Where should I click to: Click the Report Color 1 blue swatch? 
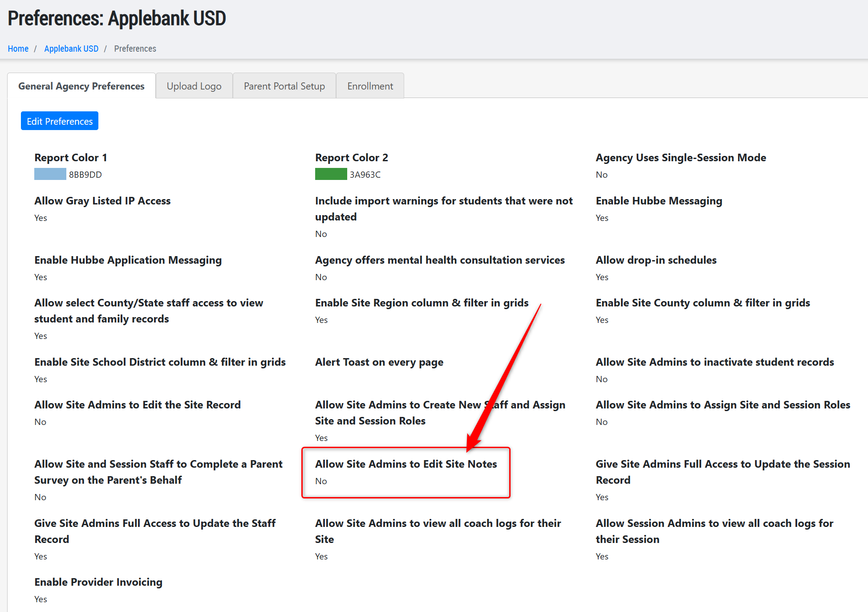coord(50,174)
